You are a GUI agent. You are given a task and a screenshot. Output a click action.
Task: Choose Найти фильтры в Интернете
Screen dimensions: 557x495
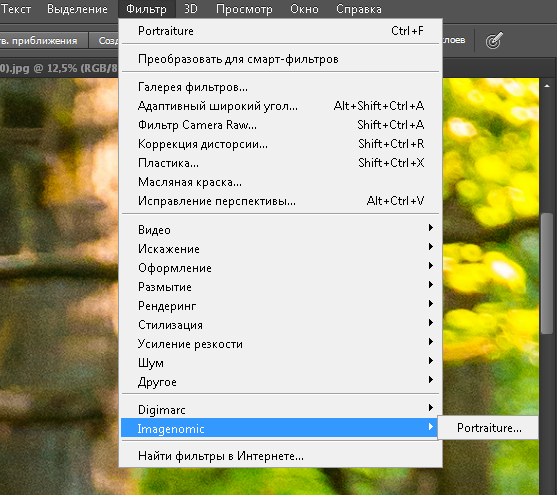tap(281, 456)
